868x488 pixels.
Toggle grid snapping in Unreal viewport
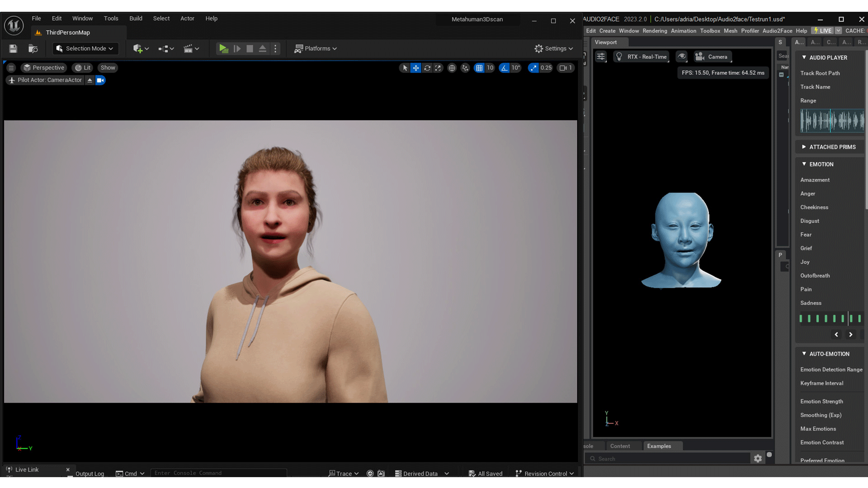tap(479, 68)
